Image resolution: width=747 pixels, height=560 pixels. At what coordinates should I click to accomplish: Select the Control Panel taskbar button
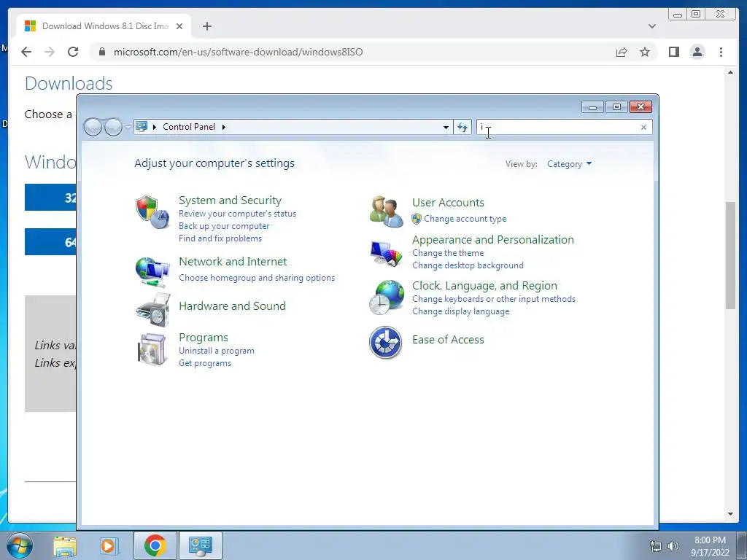click(200, 545)
